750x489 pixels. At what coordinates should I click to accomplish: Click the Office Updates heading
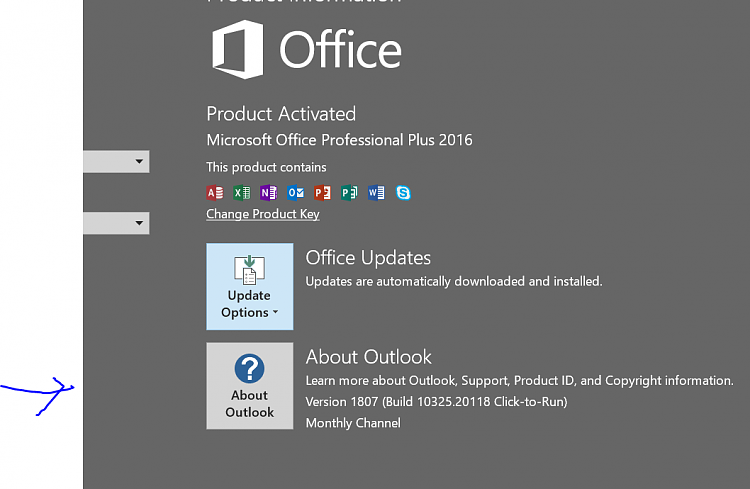pyautogui.click(x=368, y=258)
